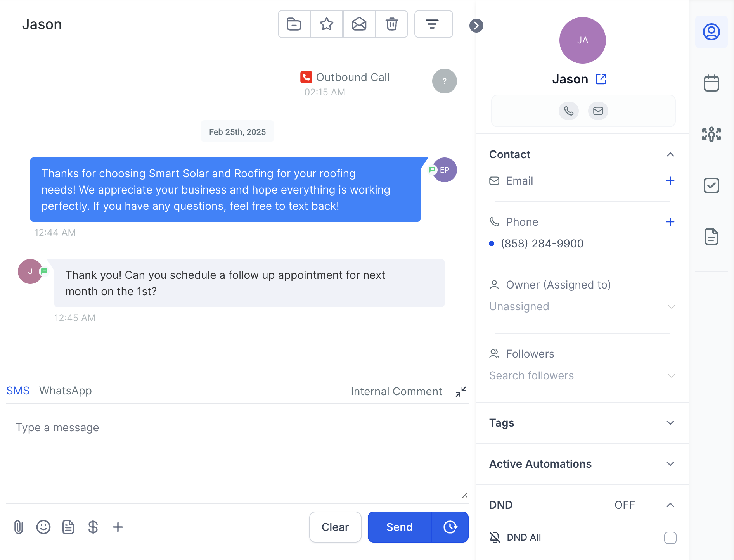Click the Clear button

pos(335,527)
